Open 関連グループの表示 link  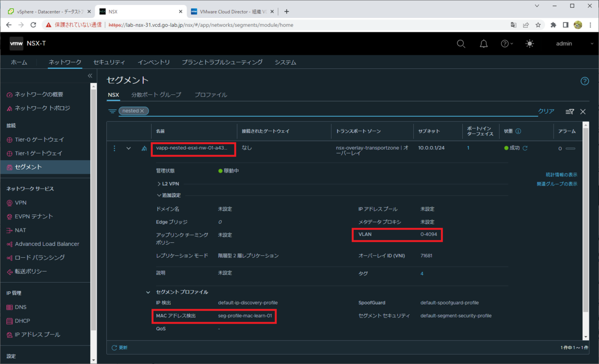point(557,184)
